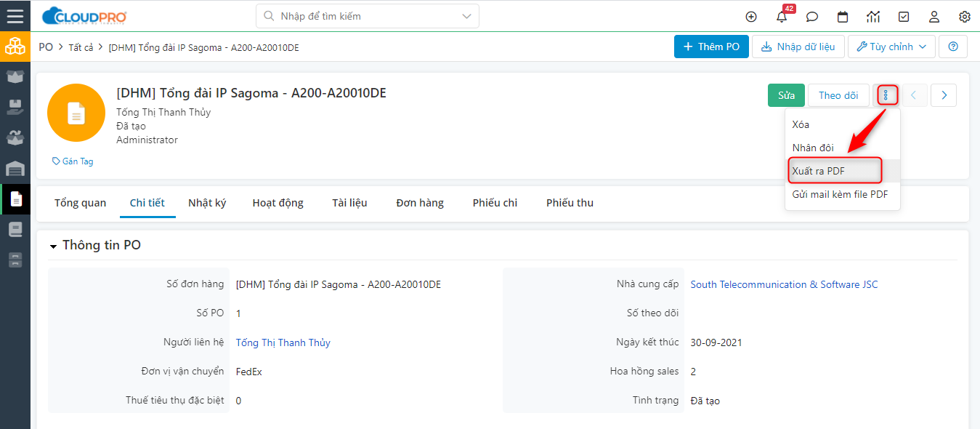Image resolution: width=980 pixels, height=429 pixels.
Task: Open notifications bell with 42 badge
Action: coord(782,16)
